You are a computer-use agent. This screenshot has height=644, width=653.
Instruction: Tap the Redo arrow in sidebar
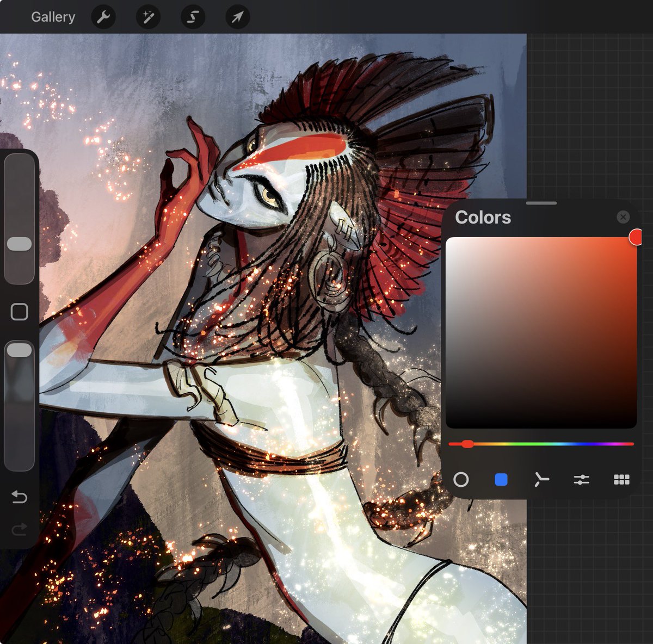[x=19, y=529]
